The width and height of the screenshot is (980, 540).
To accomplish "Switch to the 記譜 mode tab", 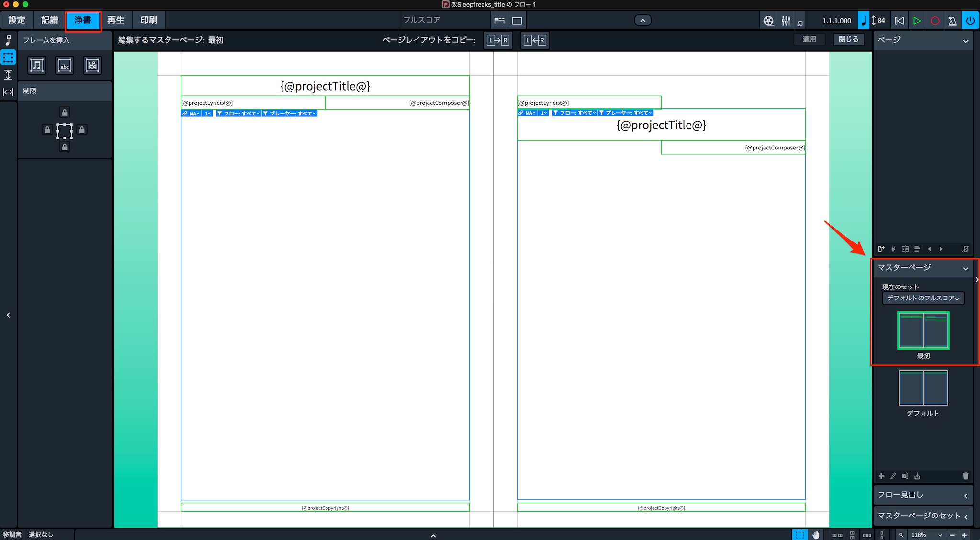I will tap(49, 20).
